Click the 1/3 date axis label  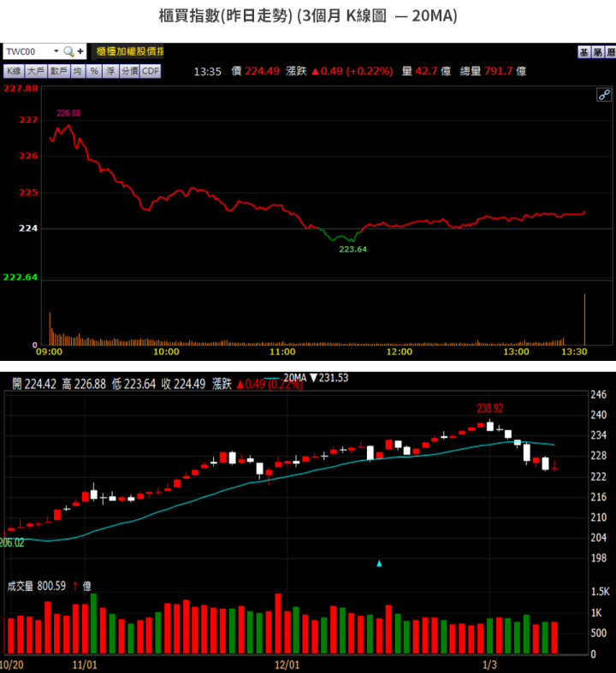489,664
